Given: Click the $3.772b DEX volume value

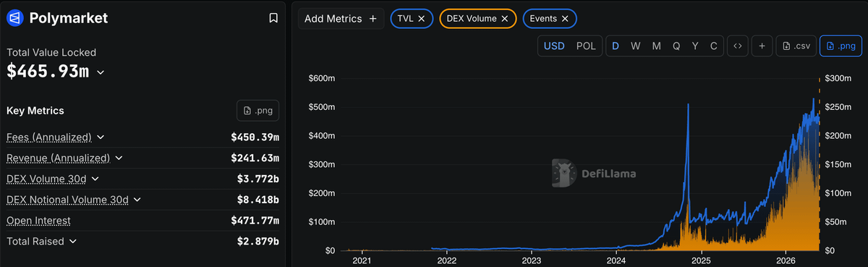Looking at the screenshot, I should pos(258,179).
